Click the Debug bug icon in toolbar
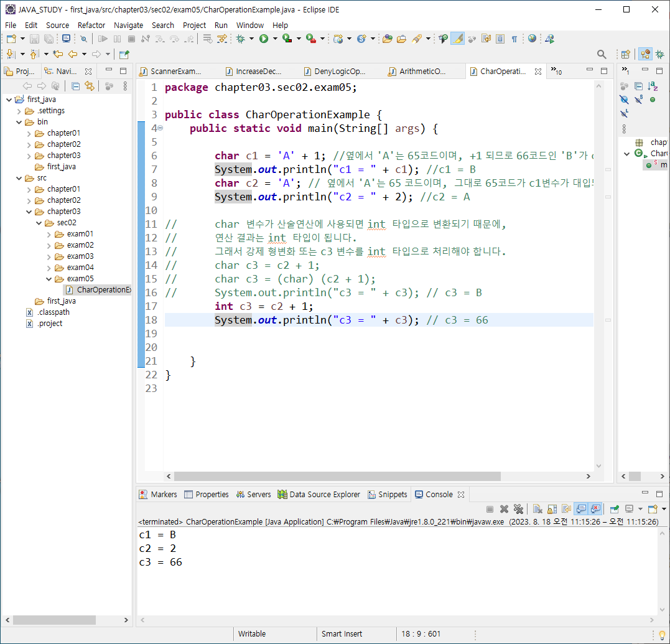The width and height of the screenshot is (670, 644). pos(241,39)
